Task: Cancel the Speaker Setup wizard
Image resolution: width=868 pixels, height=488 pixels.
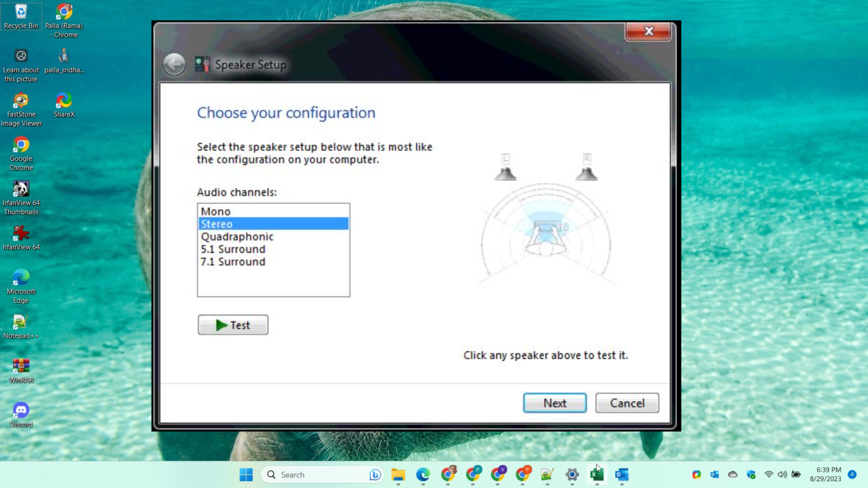Action: tap(627, 403)
